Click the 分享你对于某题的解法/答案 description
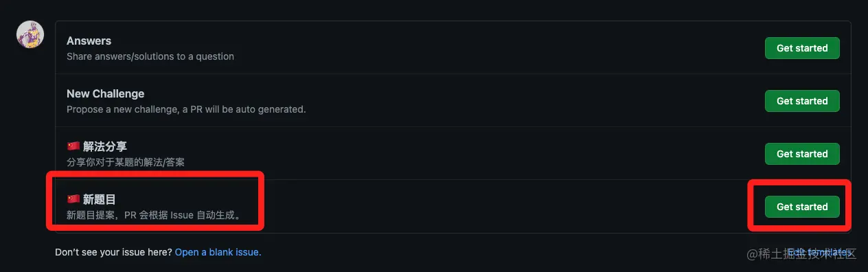 [126, 162]
